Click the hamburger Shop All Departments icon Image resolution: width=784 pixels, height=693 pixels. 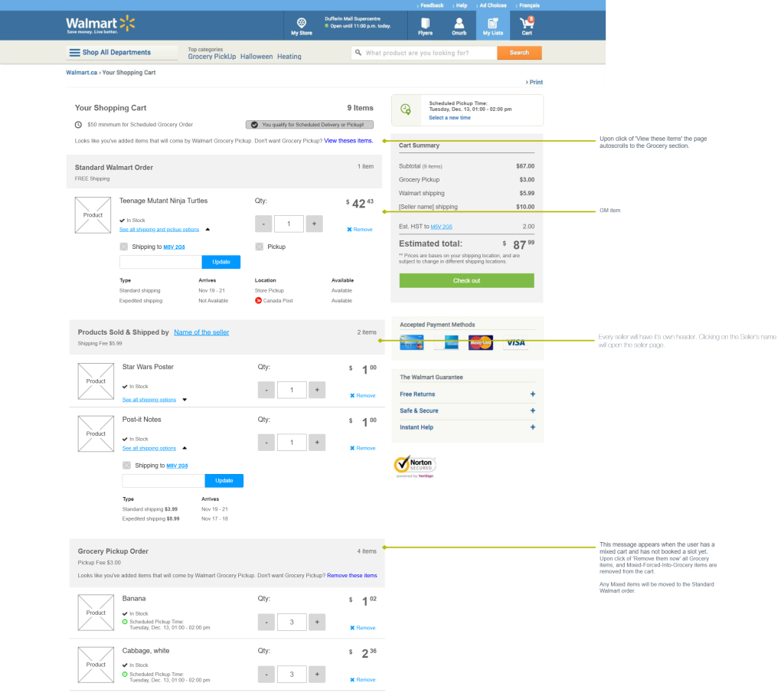[74, 53]
